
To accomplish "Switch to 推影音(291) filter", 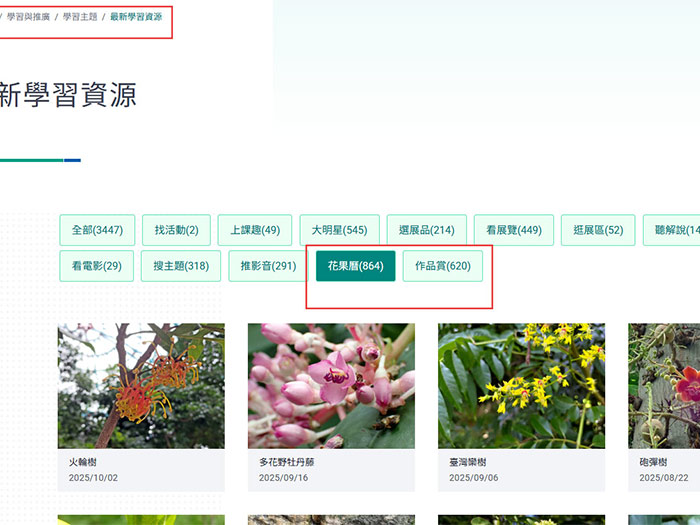I will coord(268,266).
